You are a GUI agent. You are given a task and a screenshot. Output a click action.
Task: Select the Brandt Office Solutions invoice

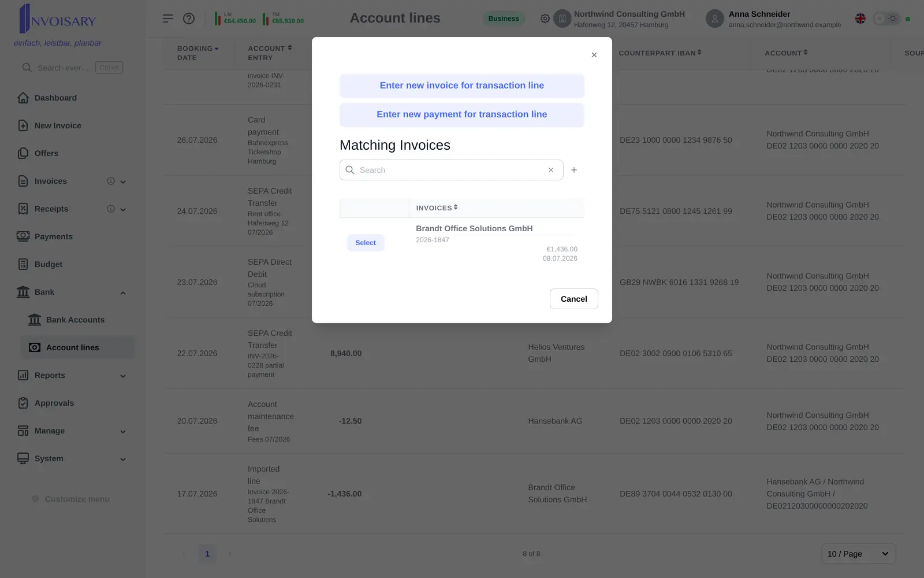[x=366, y=243]
